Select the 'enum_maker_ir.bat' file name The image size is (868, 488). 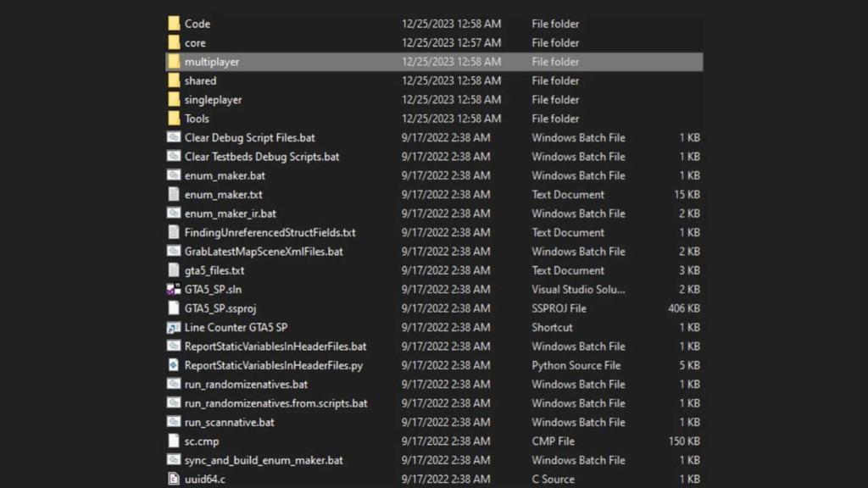(231, 213)
